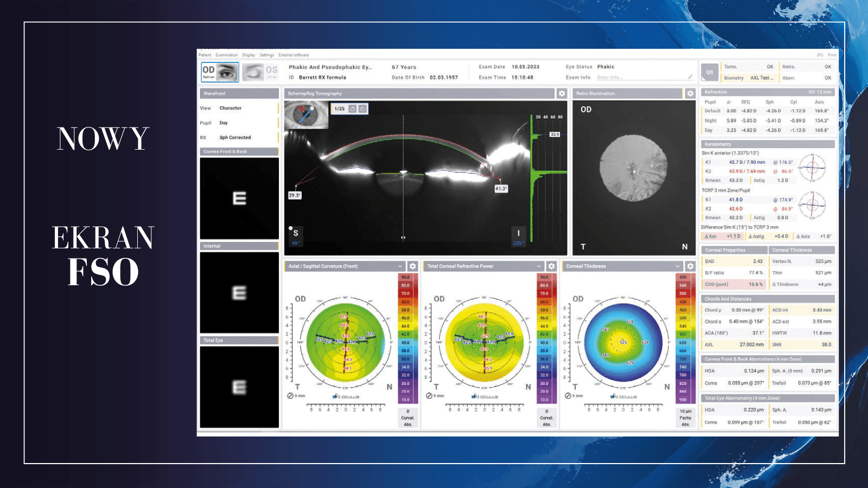Open the Settings menu
Screen dimensions: 868x488
click(x=266, y=55)
